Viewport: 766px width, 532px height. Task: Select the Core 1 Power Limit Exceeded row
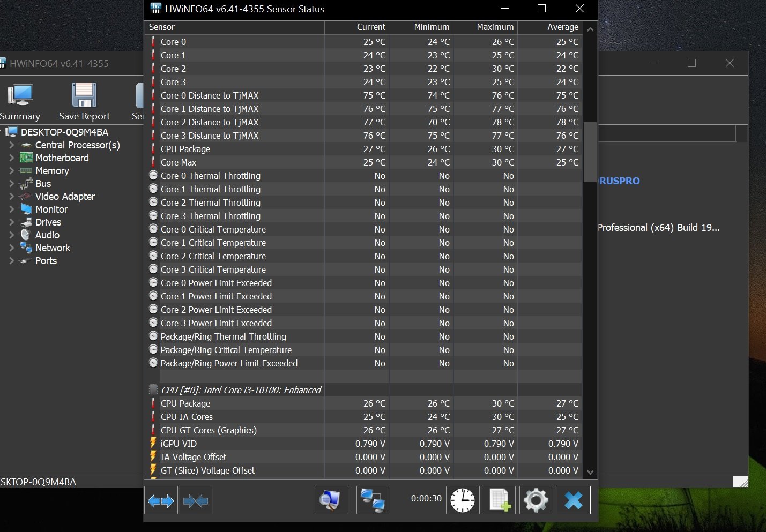tap(363, 296)
